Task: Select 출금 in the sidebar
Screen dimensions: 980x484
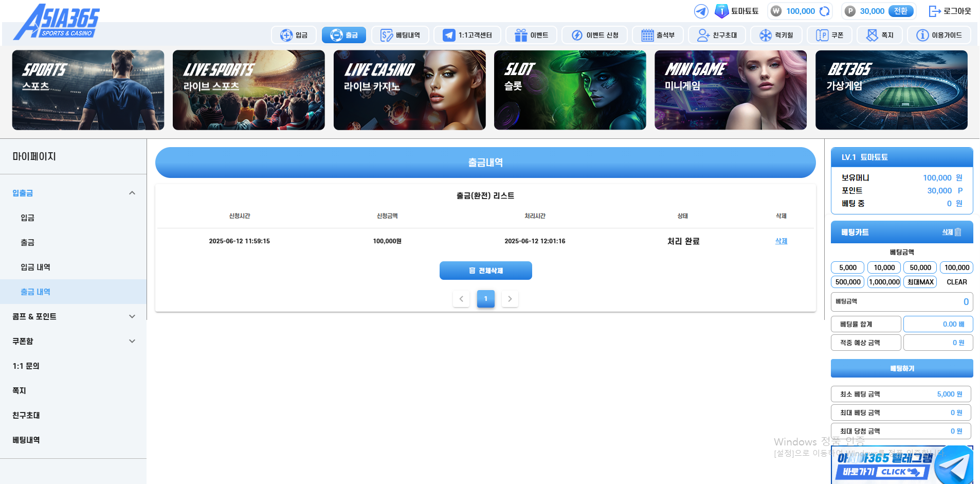Action: 73,242
